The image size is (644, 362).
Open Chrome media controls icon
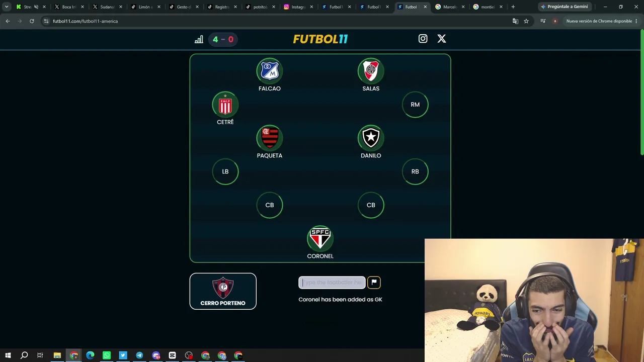click(x=543, y=21)
